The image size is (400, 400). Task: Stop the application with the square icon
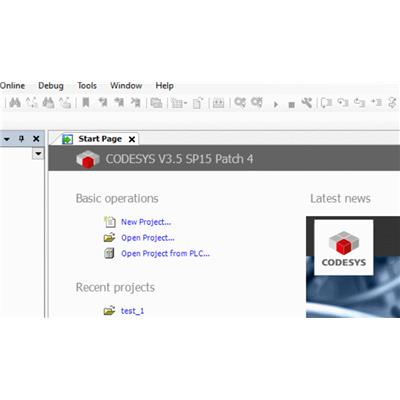point(291,105)
